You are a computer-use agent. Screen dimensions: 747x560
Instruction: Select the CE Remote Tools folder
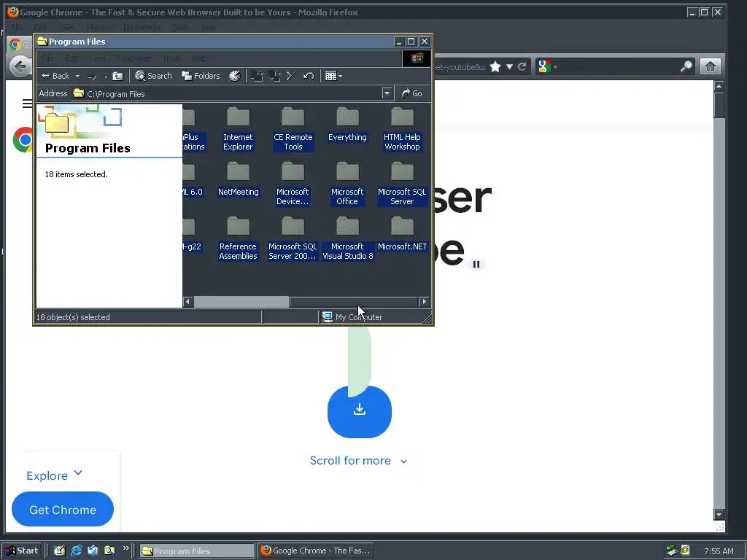pos(293,129)
